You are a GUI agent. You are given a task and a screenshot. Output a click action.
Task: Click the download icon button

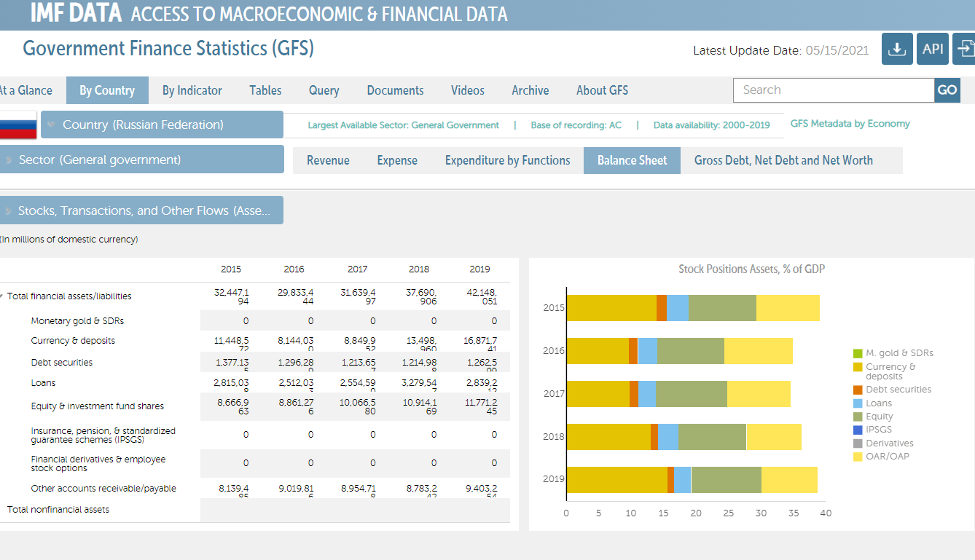pos(897,49)
